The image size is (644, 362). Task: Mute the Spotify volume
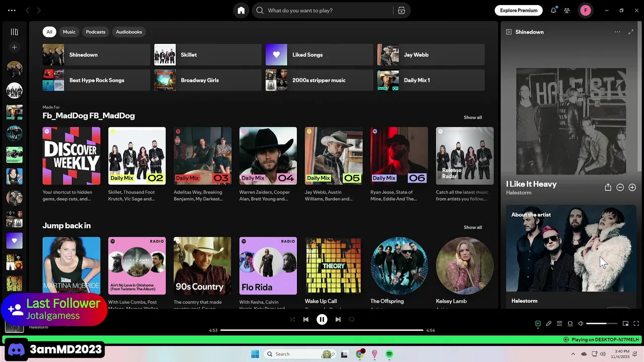click(x=581, y=324)
